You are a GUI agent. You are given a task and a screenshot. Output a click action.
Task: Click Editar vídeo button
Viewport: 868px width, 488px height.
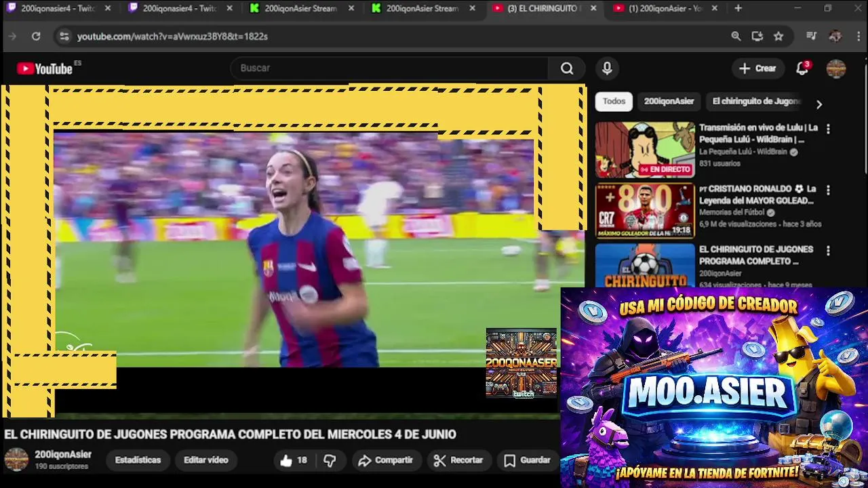point(205,460)
